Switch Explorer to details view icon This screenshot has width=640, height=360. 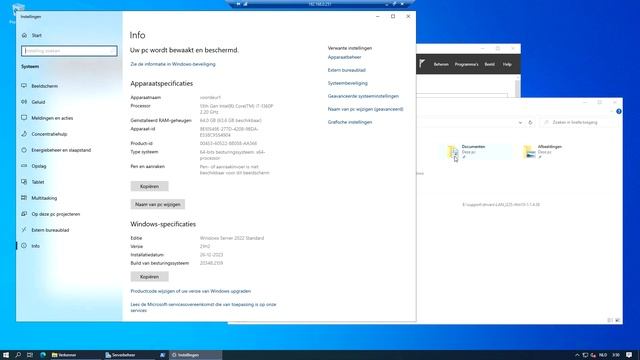(610, 320)
